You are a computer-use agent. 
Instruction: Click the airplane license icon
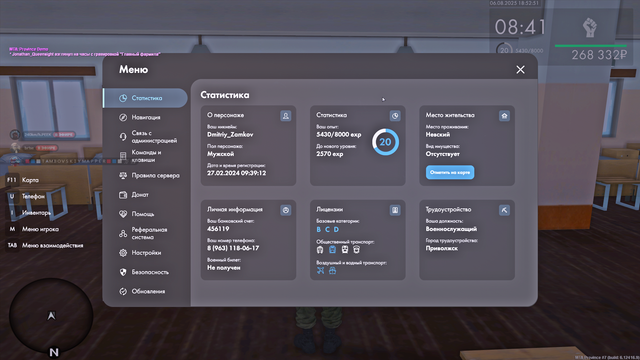click(x=320, y=271)
